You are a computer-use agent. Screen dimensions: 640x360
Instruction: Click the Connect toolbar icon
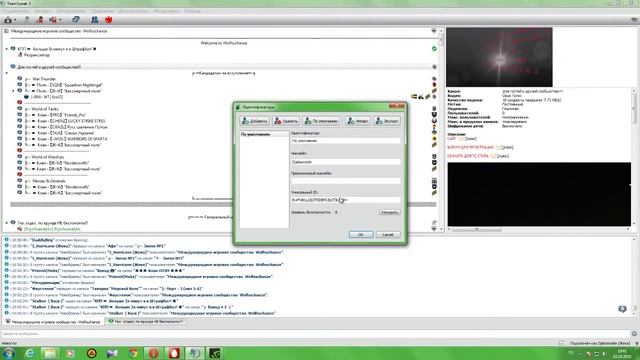(8, 20)
